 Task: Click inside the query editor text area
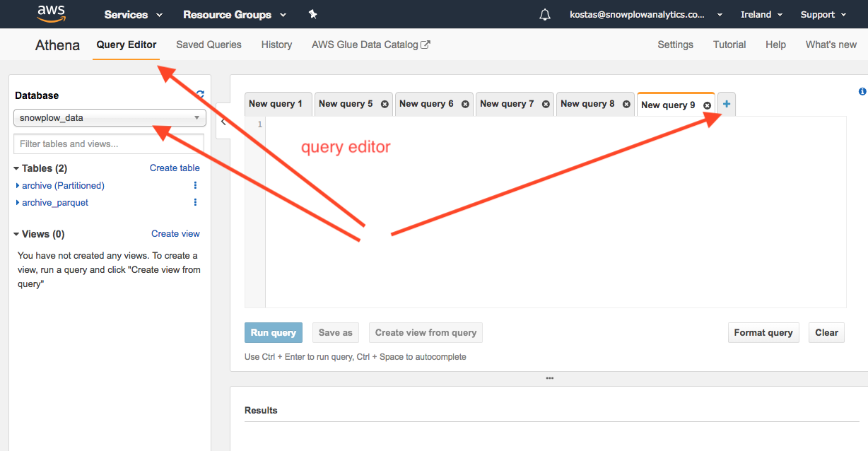556,212
